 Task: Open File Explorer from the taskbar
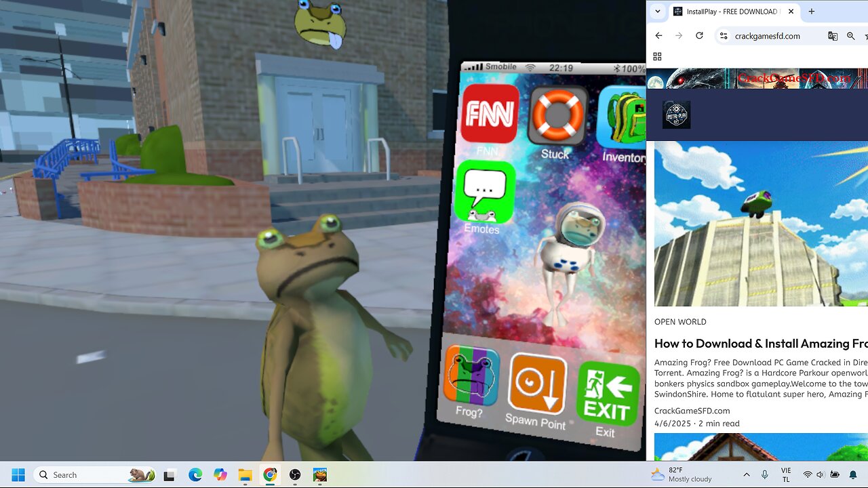click(245, 475)
